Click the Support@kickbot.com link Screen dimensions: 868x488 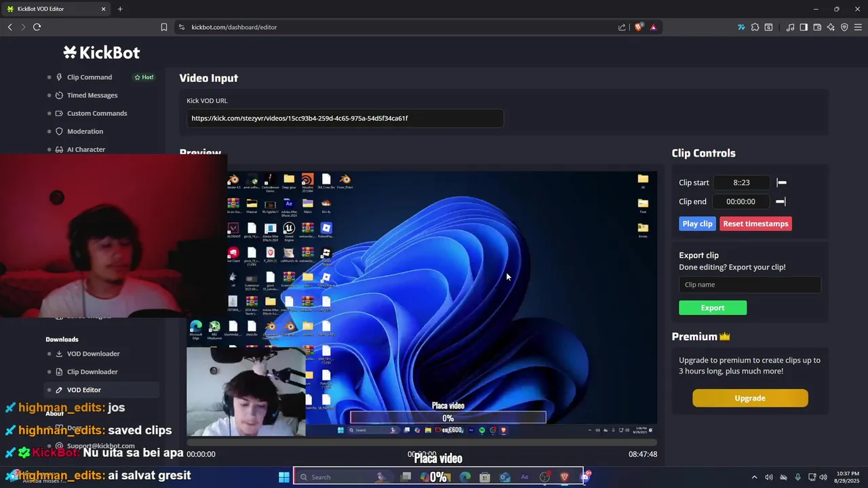click(100, 446)
